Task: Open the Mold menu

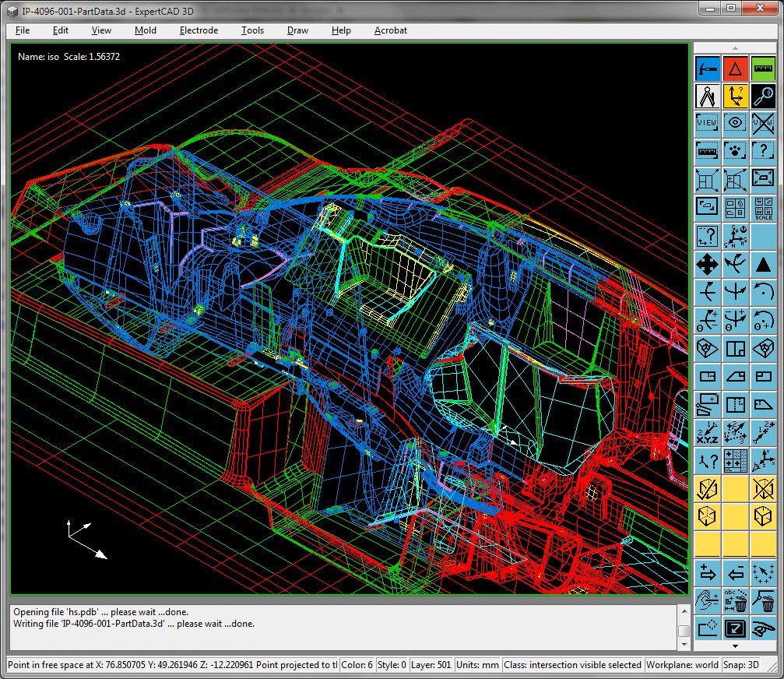Action: [146, 30]
